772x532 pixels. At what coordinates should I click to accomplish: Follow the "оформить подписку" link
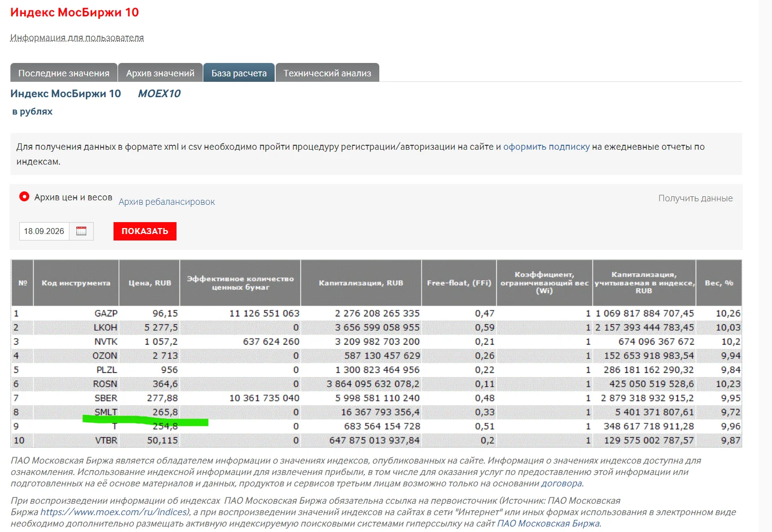[x=546, y=147]
